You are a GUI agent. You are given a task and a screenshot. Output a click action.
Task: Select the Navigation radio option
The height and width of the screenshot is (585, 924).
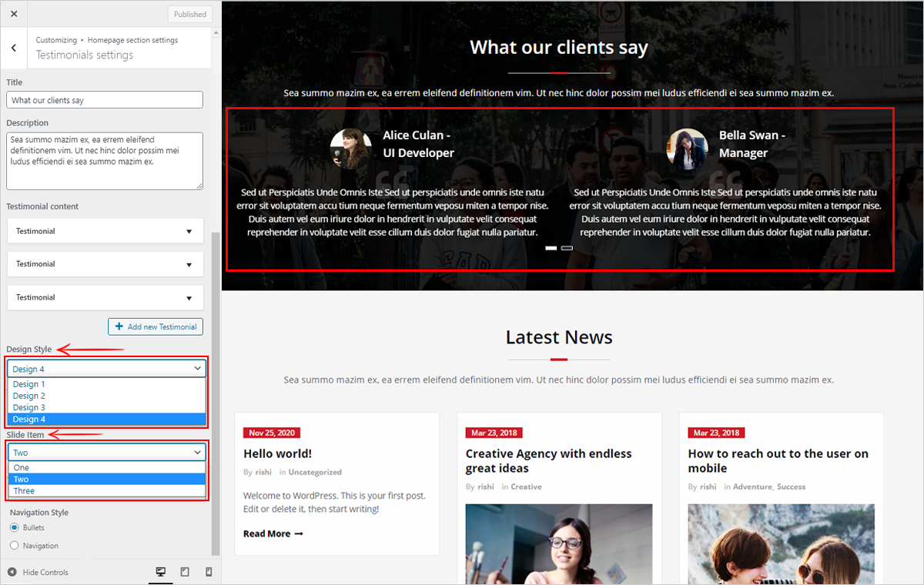[x=15, y=546]
